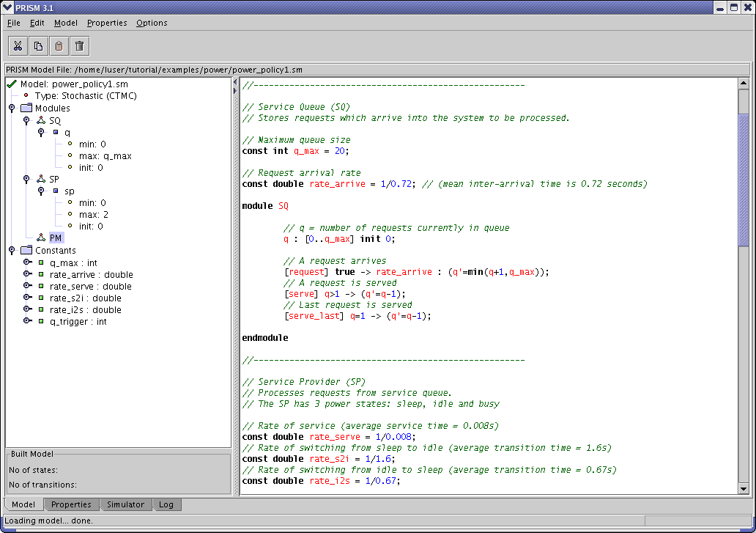Click the green constant icon for q_max
Screen dimensions: 756x533
pos(41,262)
